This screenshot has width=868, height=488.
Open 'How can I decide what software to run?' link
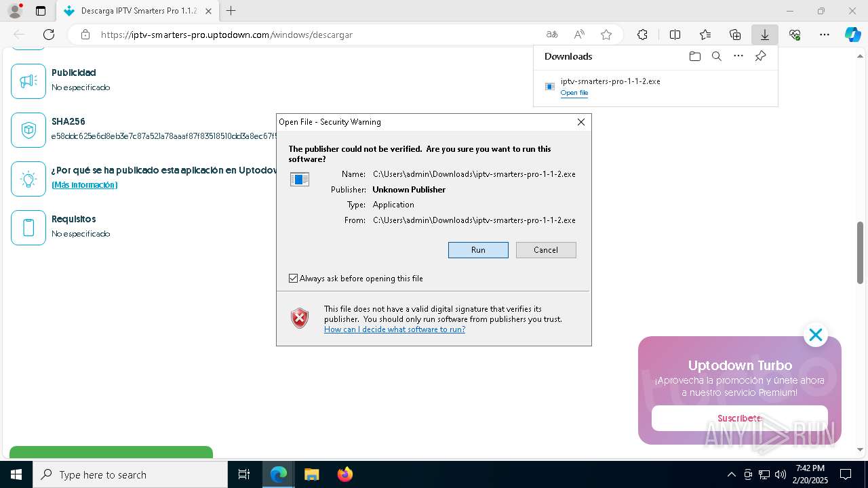click(x=395, y=329)
